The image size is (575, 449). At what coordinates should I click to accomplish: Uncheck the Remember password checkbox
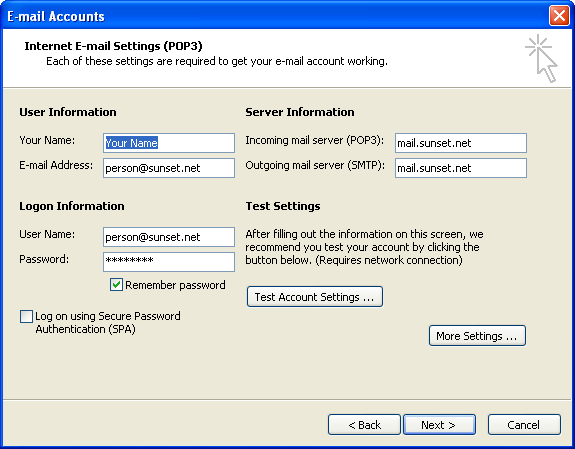[x=116, y=285]
